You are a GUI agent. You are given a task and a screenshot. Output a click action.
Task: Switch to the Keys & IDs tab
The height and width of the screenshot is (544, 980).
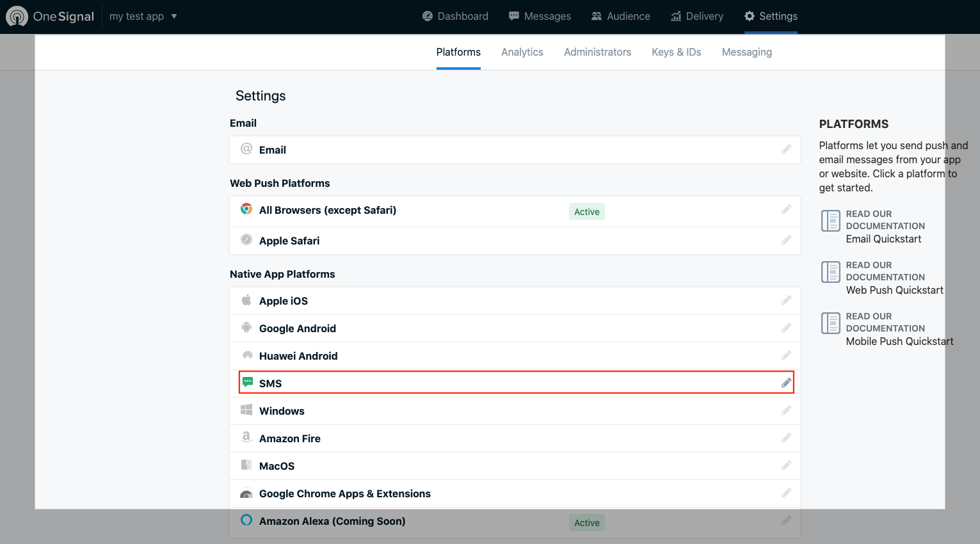677,52
